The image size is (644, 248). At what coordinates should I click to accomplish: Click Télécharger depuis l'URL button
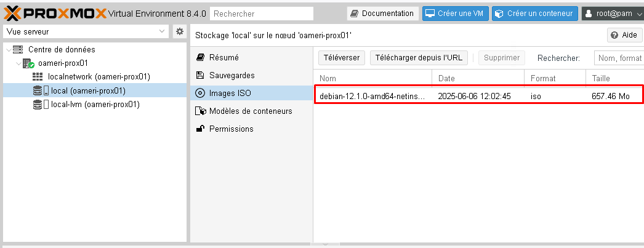(x=419, y=58)
